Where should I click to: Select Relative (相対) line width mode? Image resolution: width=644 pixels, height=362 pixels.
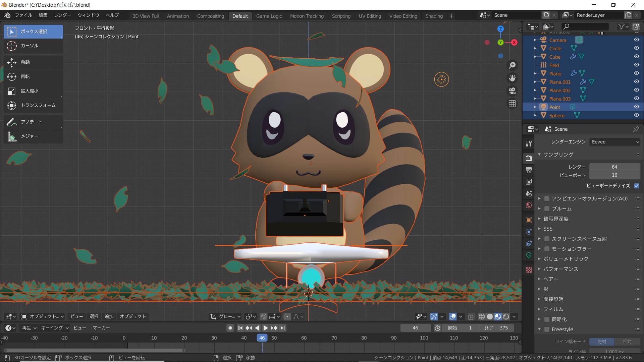[627, 342]
